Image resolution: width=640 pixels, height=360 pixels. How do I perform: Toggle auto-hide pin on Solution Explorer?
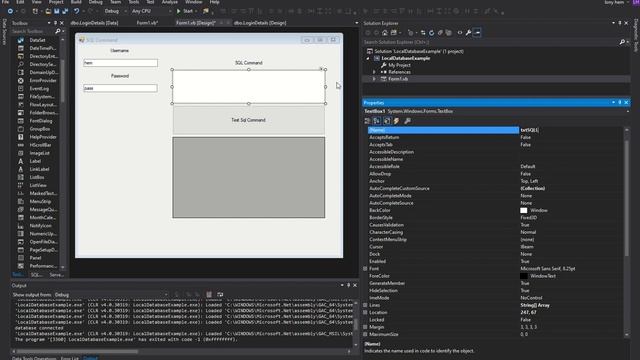tap(620, 23)
